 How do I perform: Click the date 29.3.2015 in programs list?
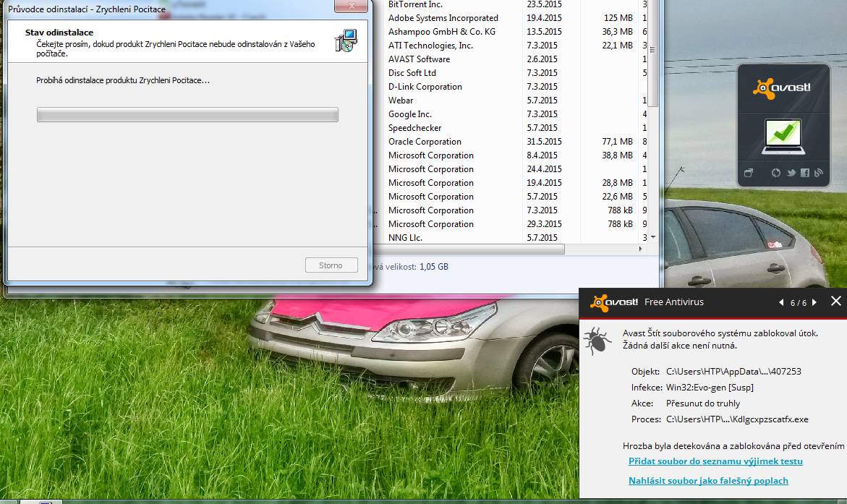(545, 224)
